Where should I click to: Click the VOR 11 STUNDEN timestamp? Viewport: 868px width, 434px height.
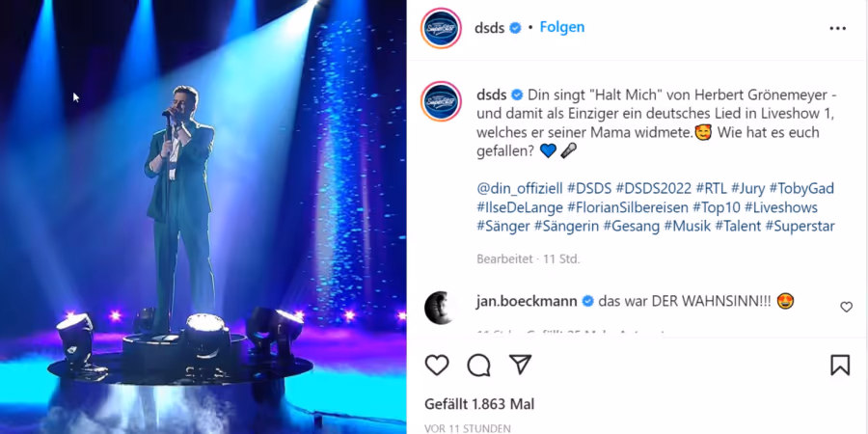coord(467,428)
